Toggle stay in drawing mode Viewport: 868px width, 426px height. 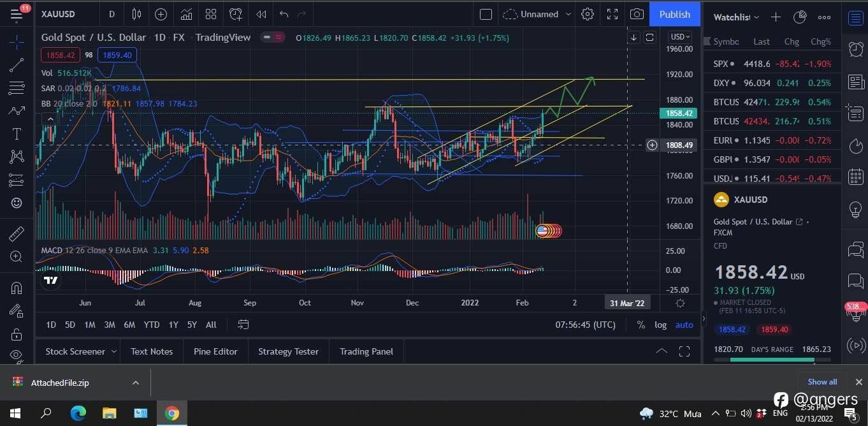click(x=17, y=311)
